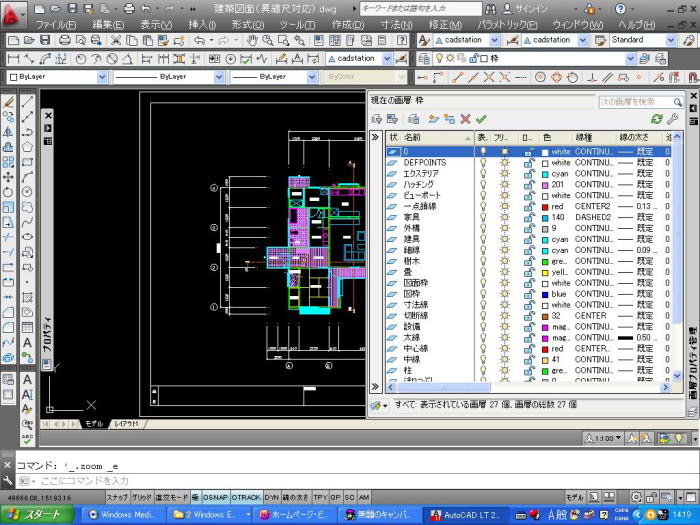
Task: Click yellow color swatch of 畳 layer
Action: point(545,272)
